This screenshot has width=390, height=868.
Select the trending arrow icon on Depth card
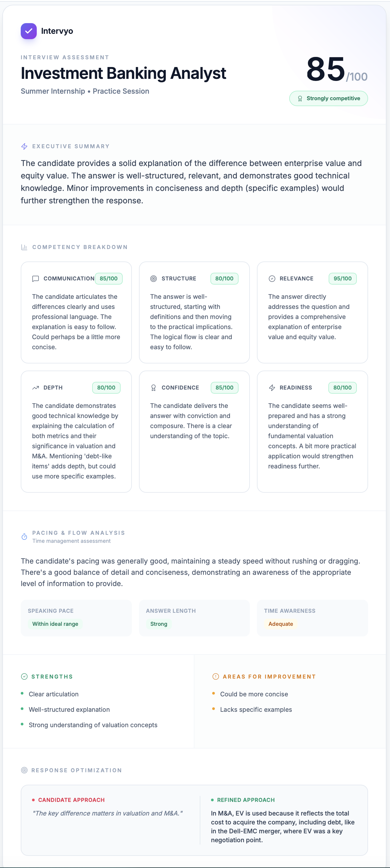[35, 388]
